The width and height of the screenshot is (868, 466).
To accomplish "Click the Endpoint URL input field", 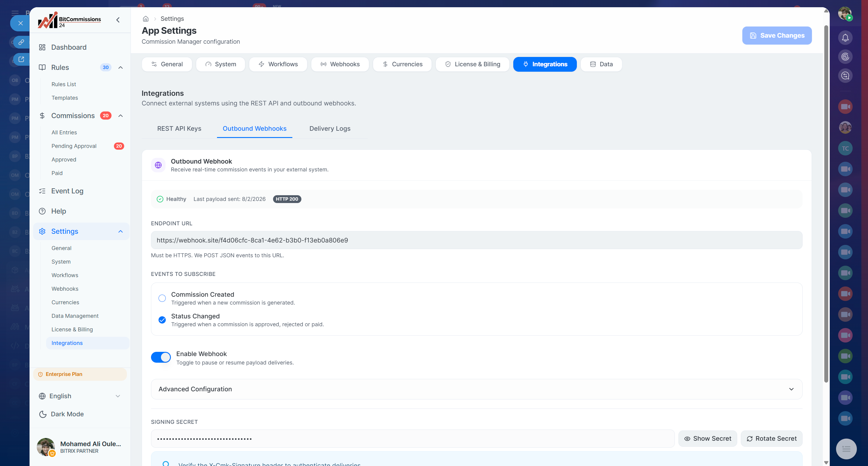I will click(476, 240).
